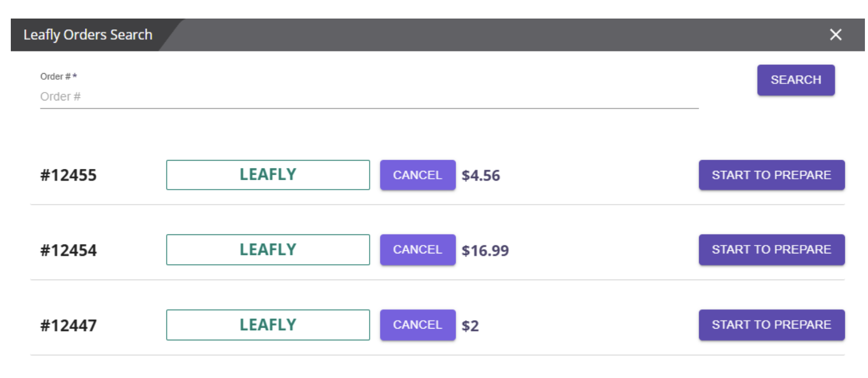
Task: Close the Leafly Orders Search dialog
Action: [x=836, y=35]
